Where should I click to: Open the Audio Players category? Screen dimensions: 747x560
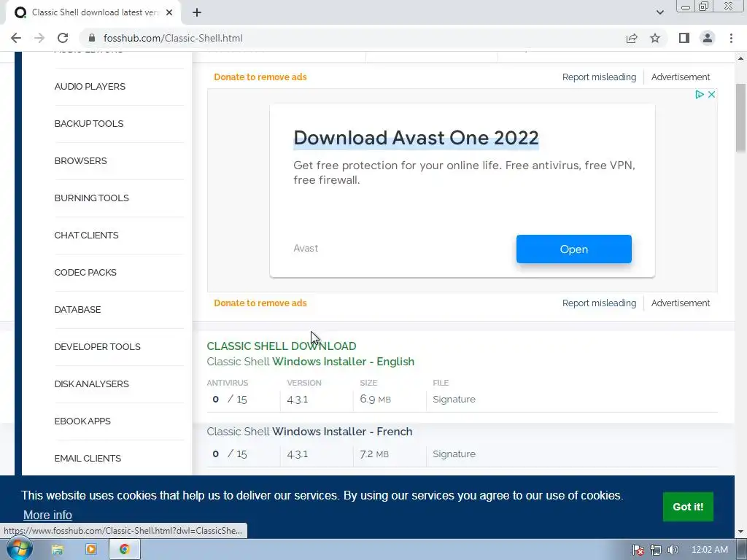(90, 87)
